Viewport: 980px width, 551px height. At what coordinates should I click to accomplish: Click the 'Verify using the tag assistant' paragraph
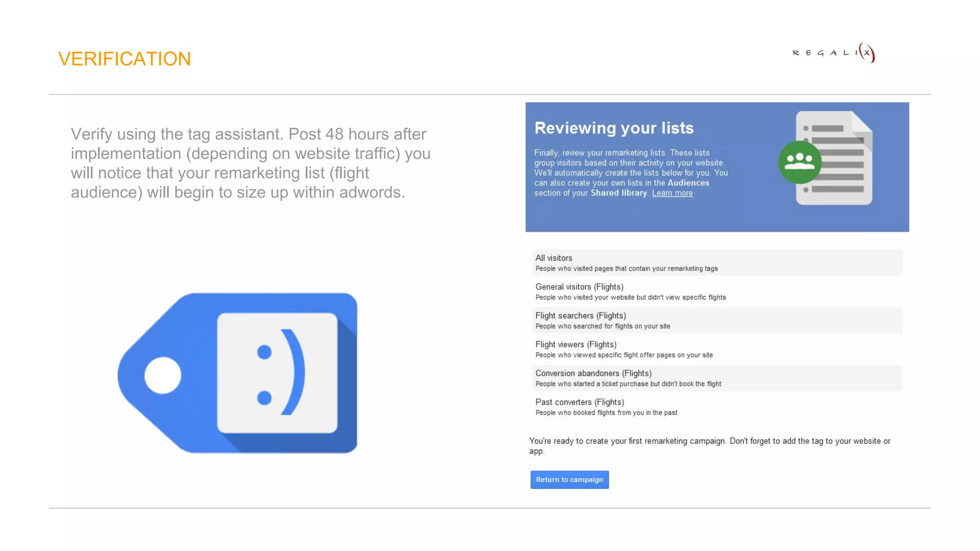pos(251,163)
